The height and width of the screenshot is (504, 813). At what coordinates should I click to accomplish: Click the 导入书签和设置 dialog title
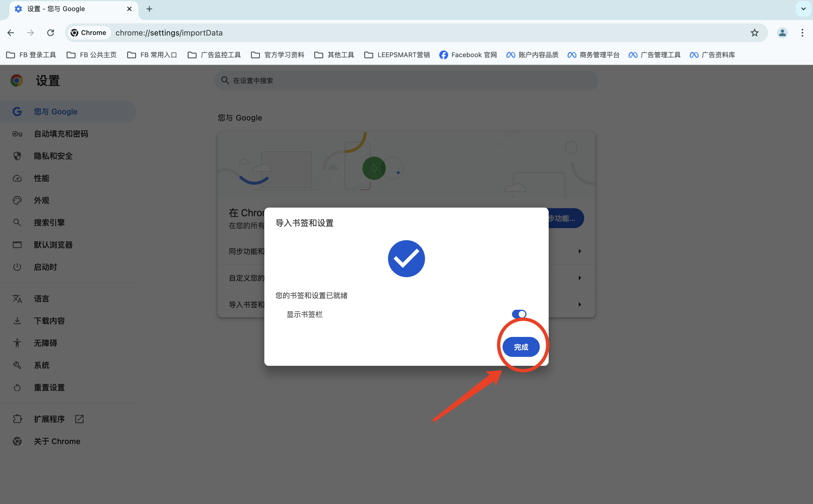click(304, 223)
